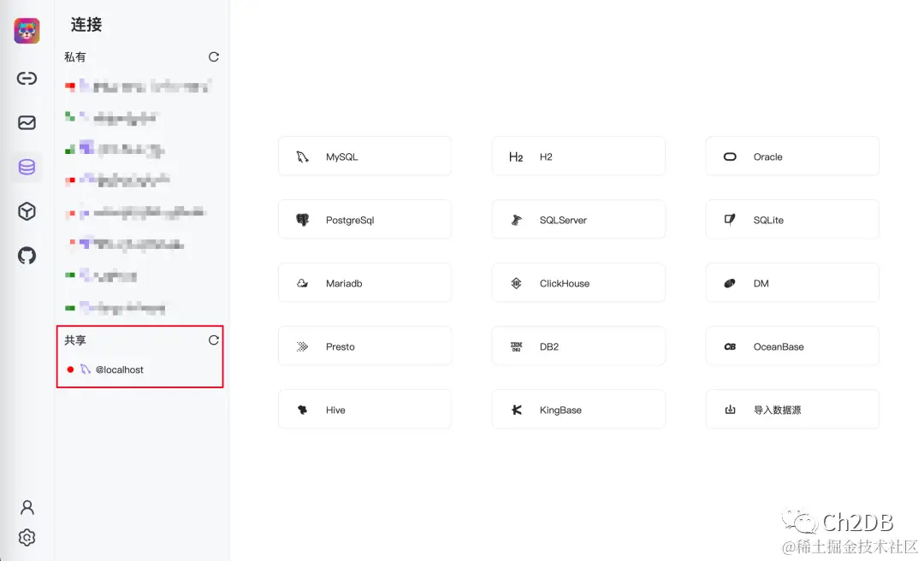Click the 私有 section heading
The image size is (924, 561).
74,57
